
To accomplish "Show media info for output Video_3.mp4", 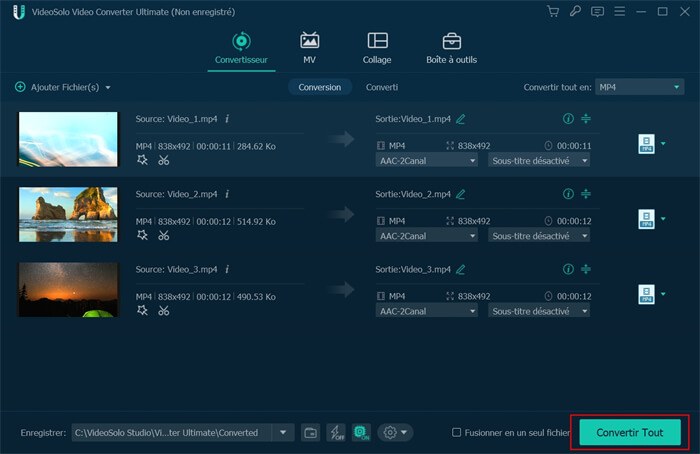I will pos(568,269).
